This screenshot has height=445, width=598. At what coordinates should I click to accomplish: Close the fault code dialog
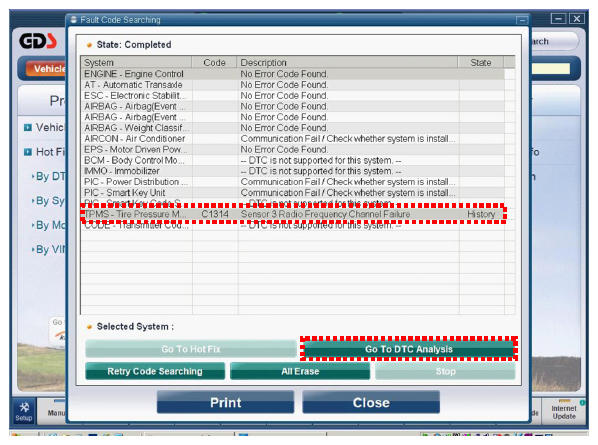(x=371, y=403)
